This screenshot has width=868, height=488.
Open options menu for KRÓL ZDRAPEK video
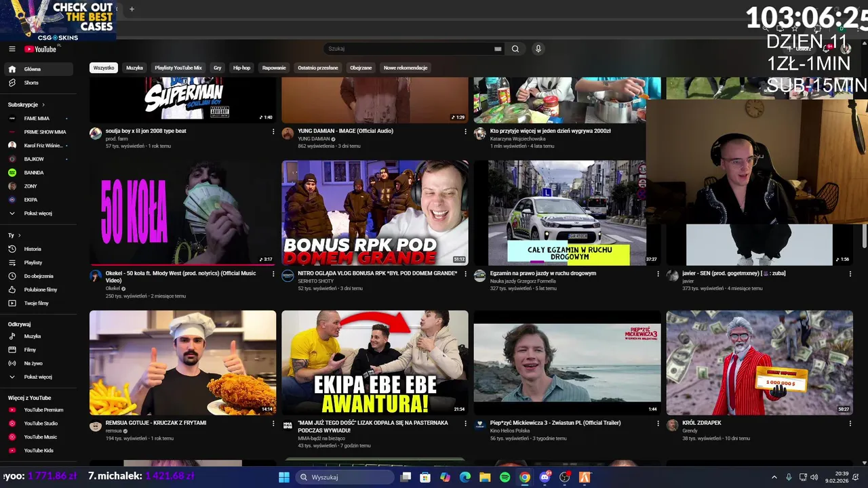pos(850,423)
